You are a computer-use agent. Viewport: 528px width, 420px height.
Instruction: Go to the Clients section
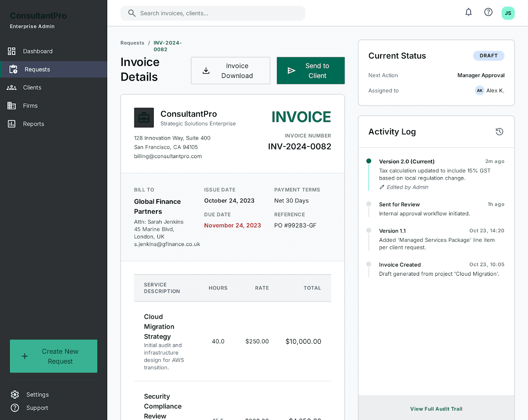click(x=53, y=87)
